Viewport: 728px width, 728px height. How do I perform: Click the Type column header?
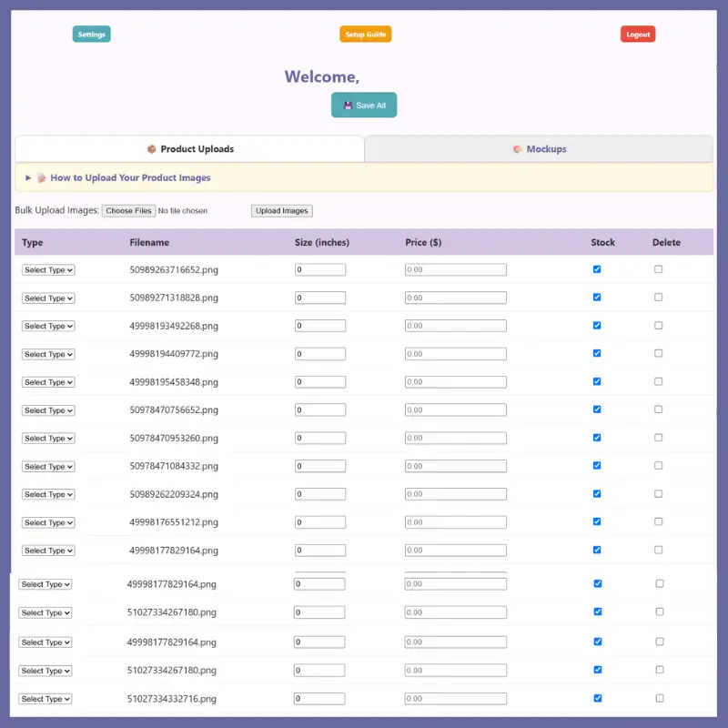pos(33,242)
